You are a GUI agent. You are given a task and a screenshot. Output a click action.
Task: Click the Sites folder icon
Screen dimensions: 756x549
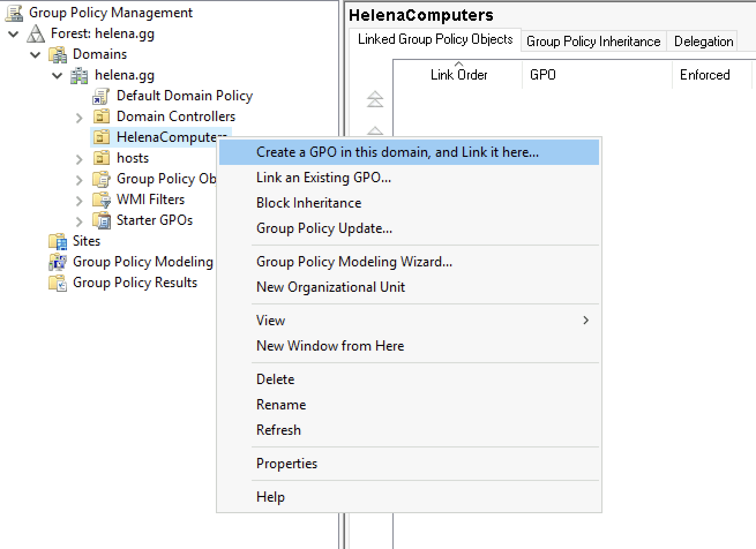(x=58, y=242)
